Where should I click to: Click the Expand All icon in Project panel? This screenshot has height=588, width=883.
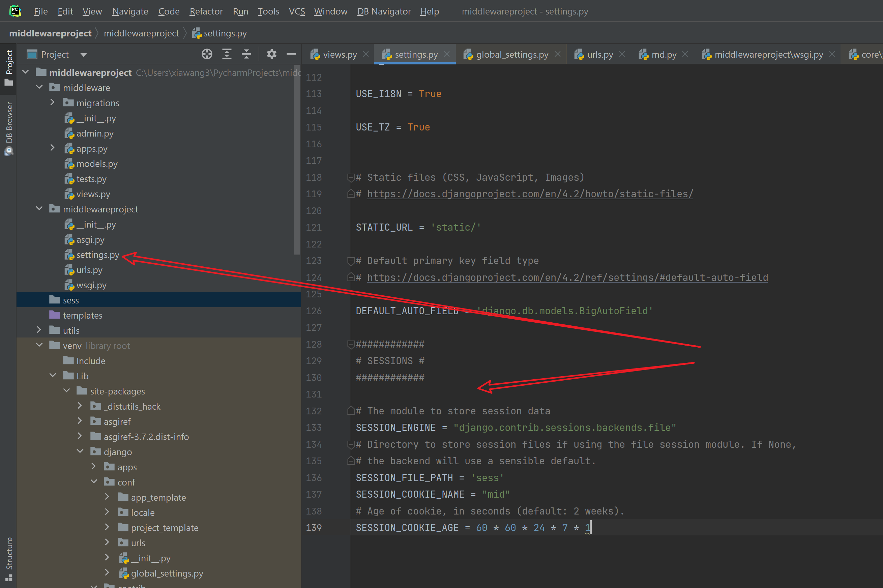[227, 54]
